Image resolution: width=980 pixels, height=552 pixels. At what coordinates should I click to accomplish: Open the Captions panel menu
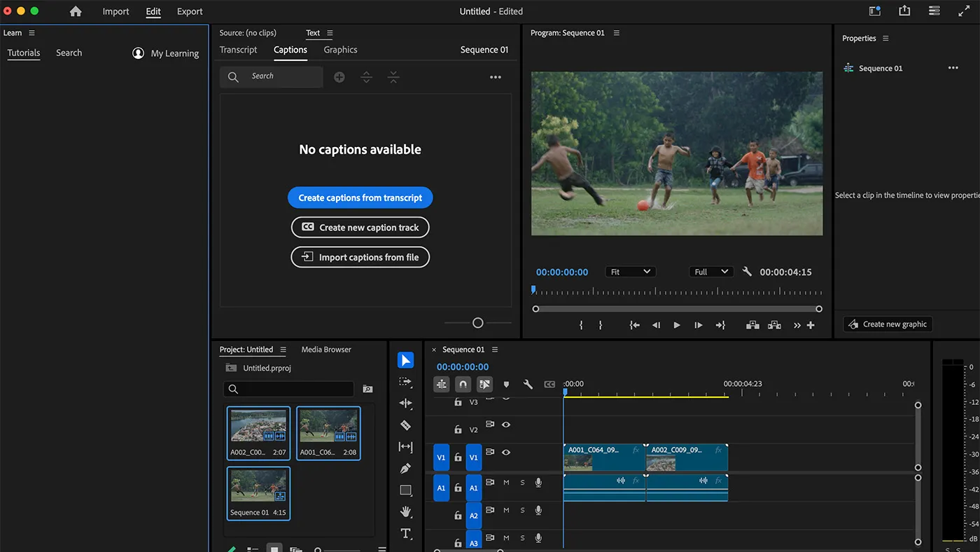click(x=496, y=77)
